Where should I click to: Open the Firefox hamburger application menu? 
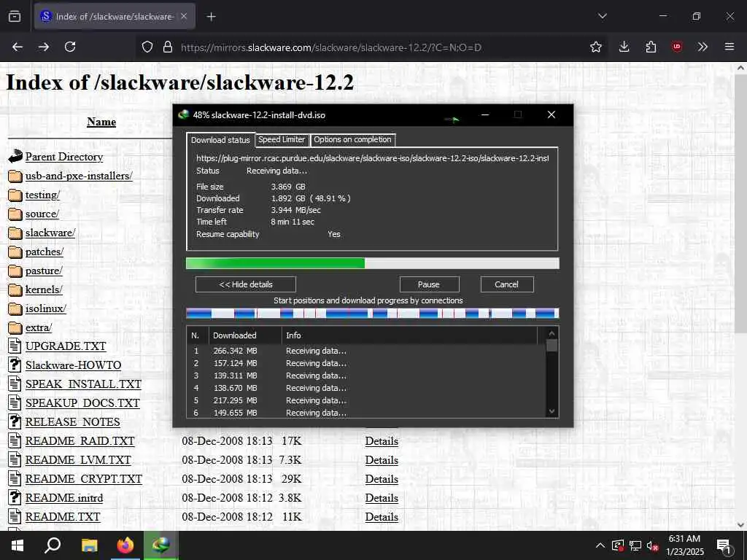click(729, 47)
